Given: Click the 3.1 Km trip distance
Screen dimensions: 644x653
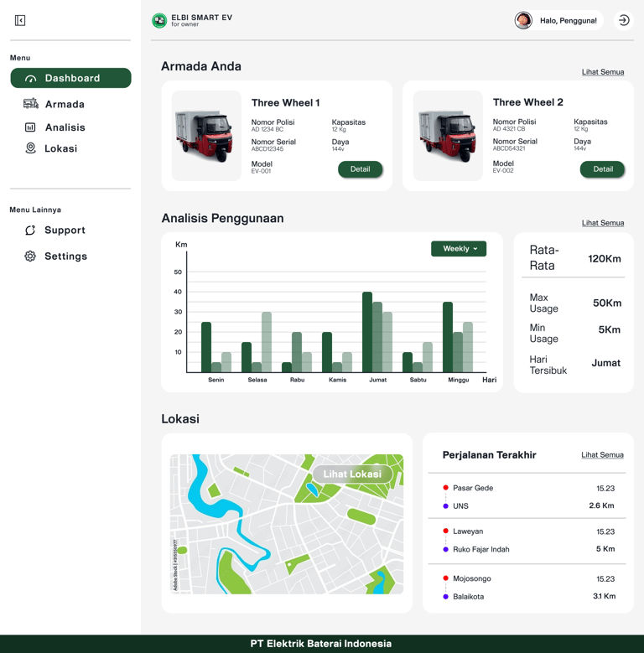Looking at the screenshot, I should coord(604,596).
